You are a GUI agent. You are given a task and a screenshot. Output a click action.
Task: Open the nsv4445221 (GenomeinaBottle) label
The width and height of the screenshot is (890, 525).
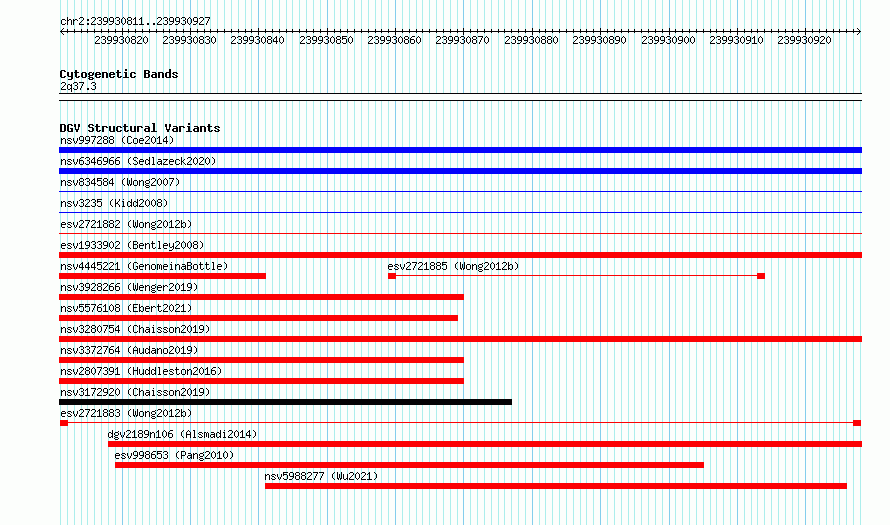(x=144, y=266)
